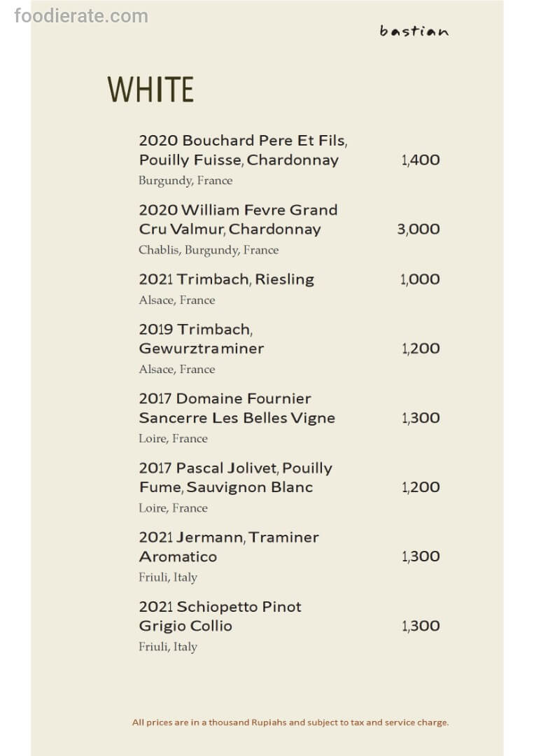Pick the 2017 Domaine Fournier Sancerre wine

point(237,408)
